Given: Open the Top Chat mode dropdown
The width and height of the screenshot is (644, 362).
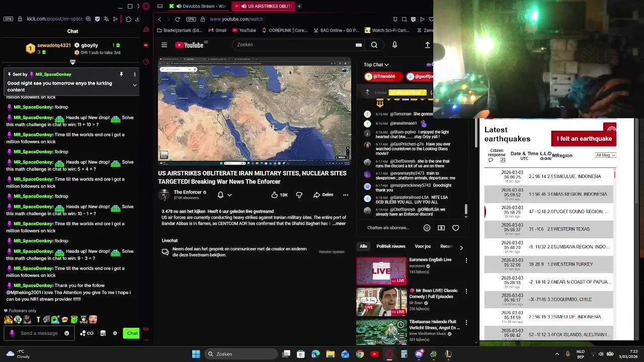Looking at the screenshot, I should (x=376, y=64).
